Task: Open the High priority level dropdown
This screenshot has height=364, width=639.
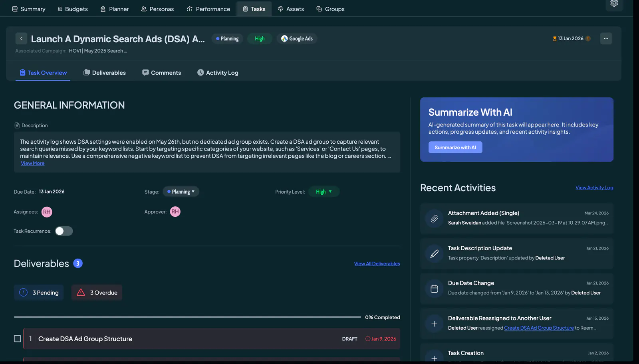Action: coord(324,192)
